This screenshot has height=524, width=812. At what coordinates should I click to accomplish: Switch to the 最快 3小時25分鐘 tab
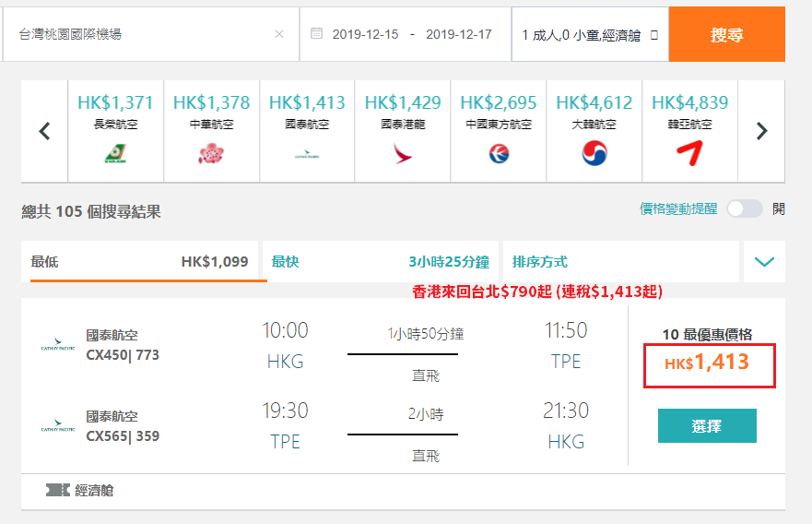click(380, 261)
